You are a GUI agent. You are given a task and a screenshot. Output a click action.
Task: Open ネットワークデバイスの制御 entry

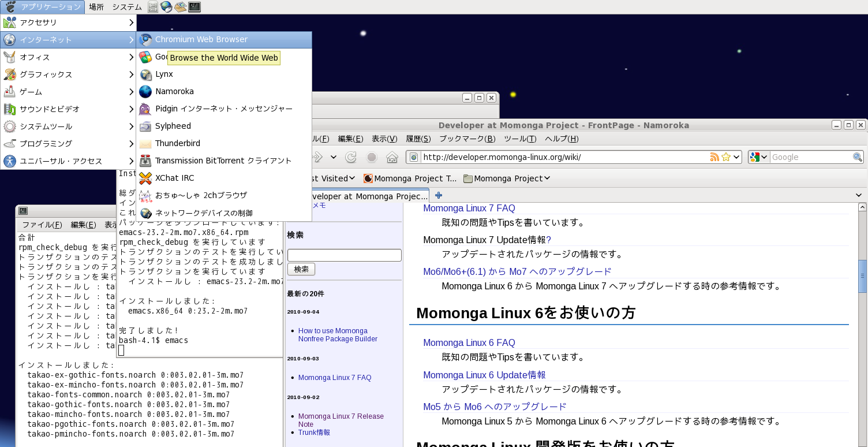point(224,213)
